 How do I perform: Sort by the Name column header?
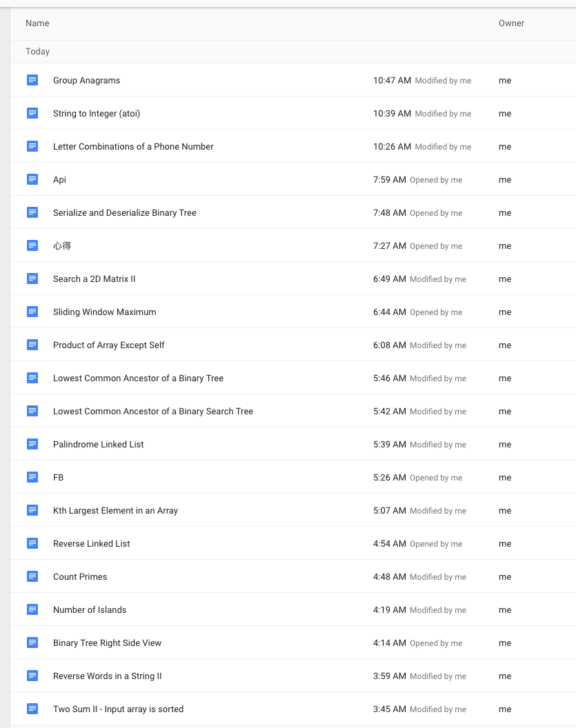(x=37, y=23)
